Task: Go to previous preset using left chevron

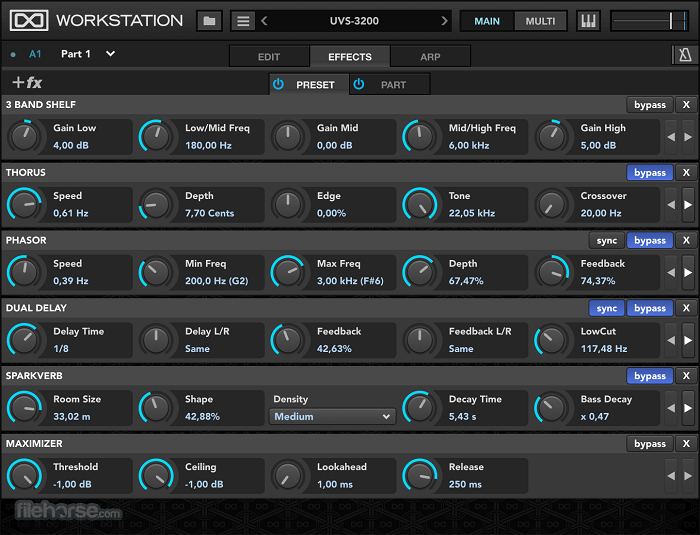Action: [264, 21]
